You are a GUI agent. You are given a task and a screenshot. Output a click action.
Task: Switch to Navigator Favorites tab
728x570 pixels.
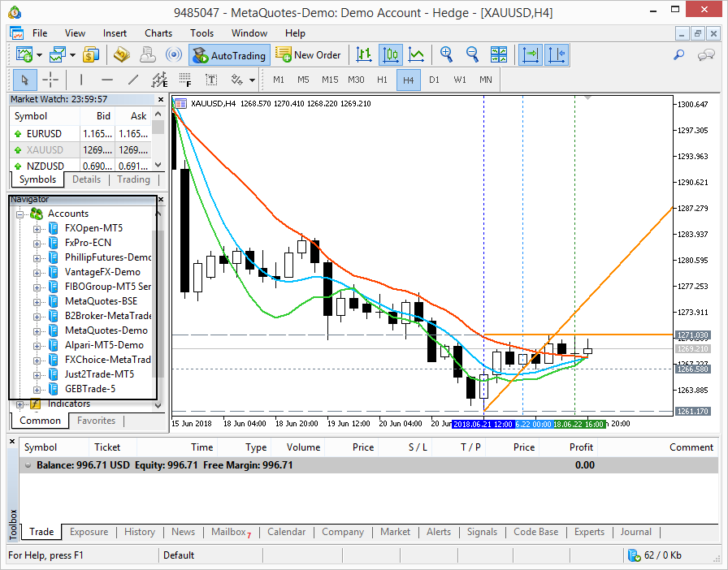point(96,421)
